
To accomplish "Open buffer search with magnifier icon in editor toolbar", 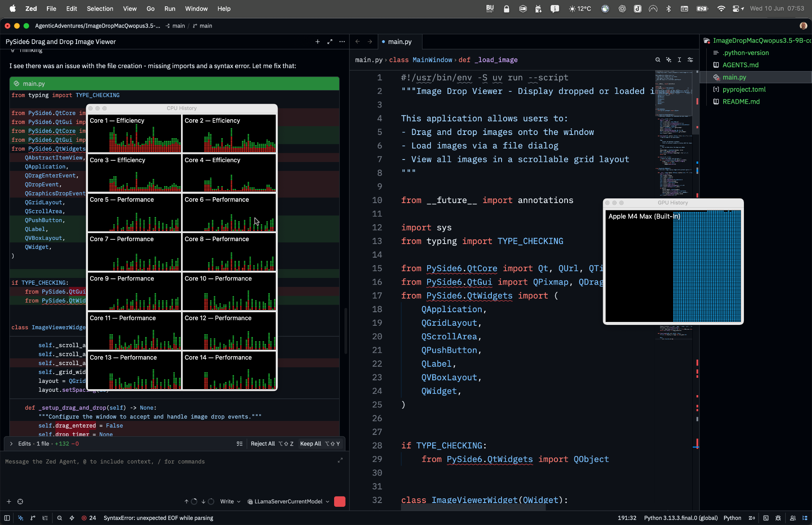I will (x=658, y=60).
